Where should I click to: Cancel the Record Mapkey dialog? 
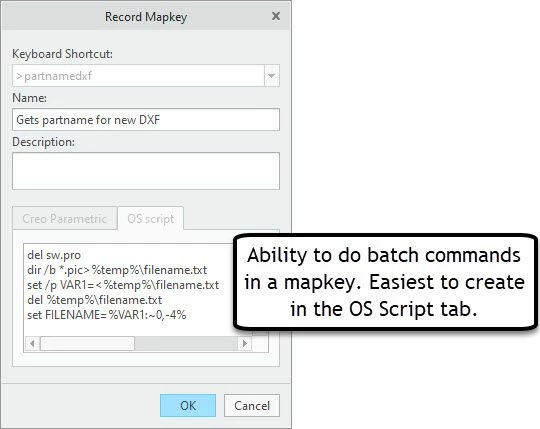[x=252, y=406]
